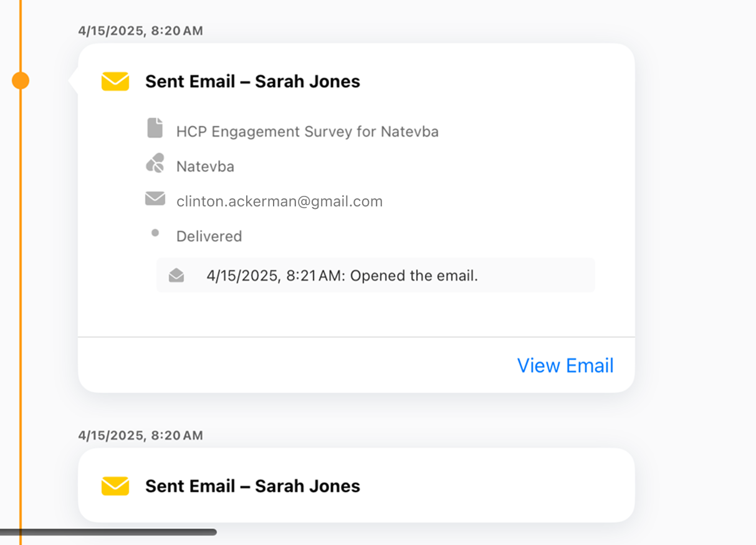Click the Delivered status text
Image resolution: width=756 pixels, height=545 pixels.
[209, 236]
